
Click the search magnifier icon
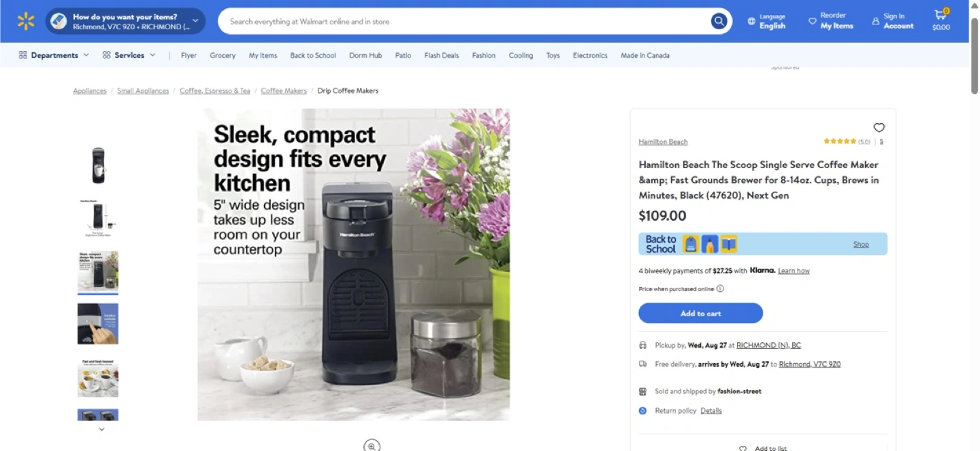pyautogui.click(x=719, y=21)
